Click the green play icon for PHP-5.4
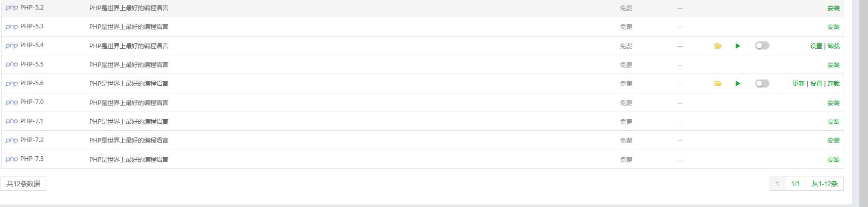The image size is (868, 207). tap(738, 46)
